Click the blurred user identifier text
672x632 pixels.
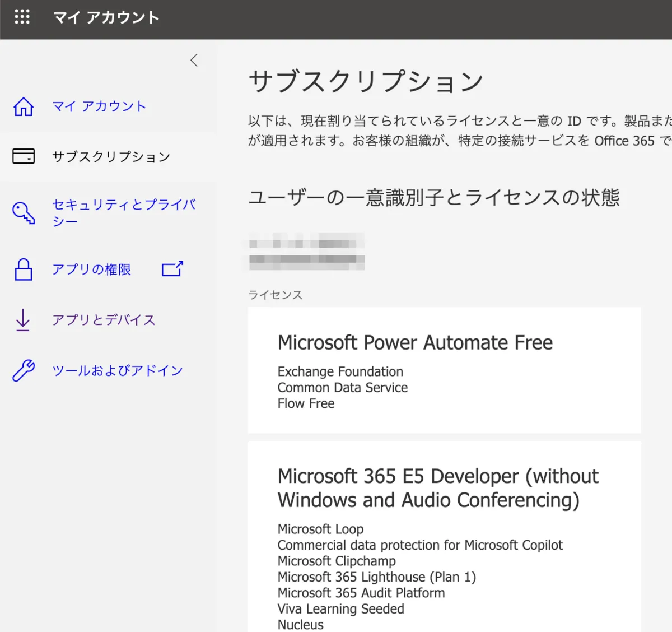[306, 252]
